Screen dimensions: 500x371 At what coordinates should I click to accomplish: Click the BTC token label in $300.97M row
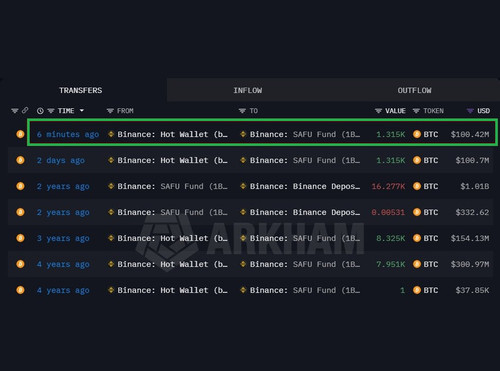pyautogui.click(x=431, y=264)
